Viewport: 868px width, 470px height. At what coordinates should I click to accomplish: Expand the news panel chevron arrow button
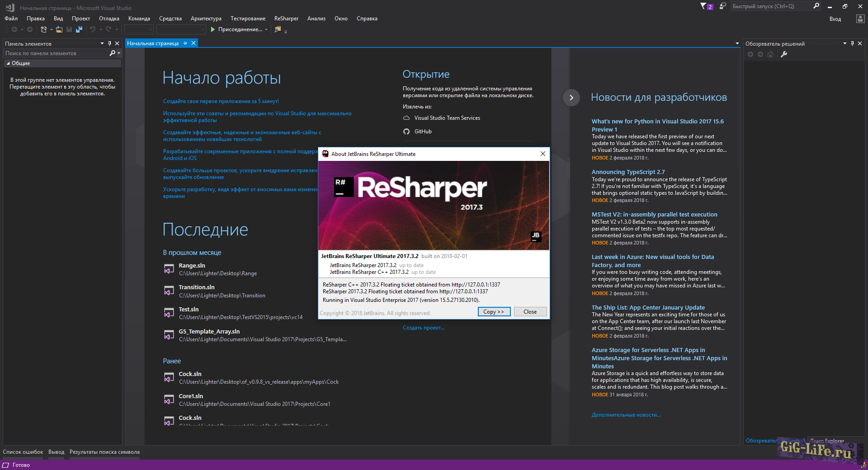pos(571,98)
